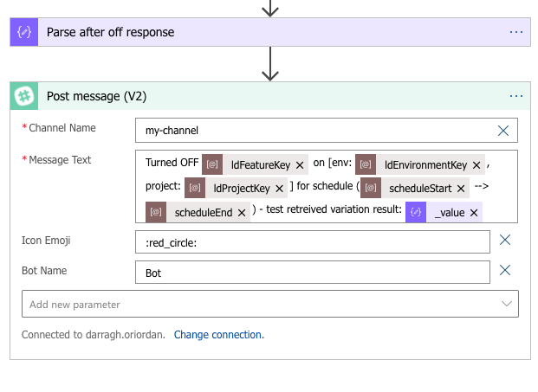Click the variable icon on ldFeatureKey token
The image size is (538, 392).
click(212, 164)
